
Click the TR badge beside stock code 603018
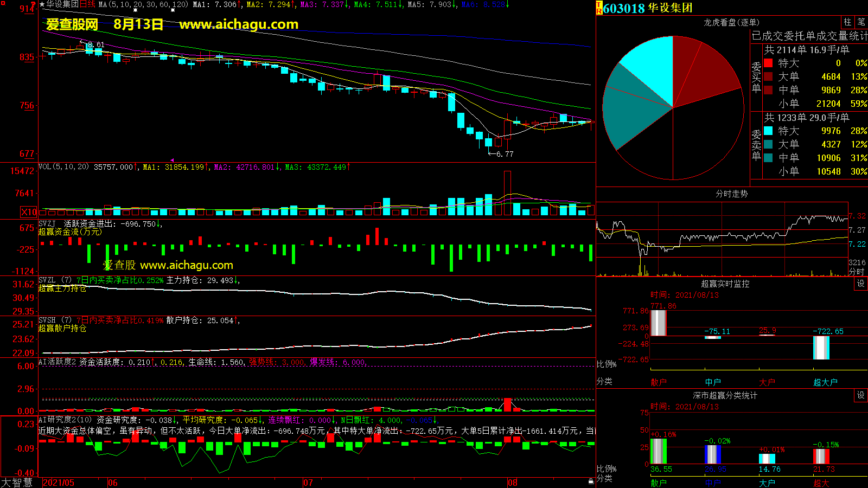(x=599, y=8)
